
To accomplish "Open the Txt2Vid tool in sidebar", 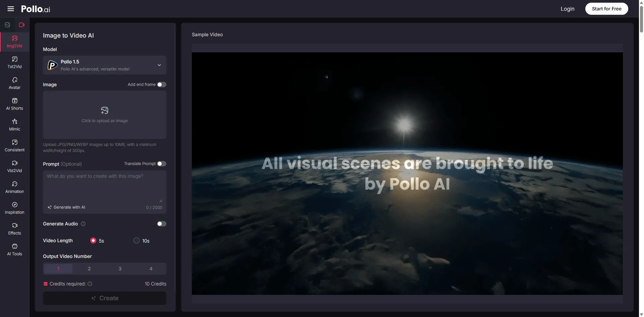I will coord(15,62).
